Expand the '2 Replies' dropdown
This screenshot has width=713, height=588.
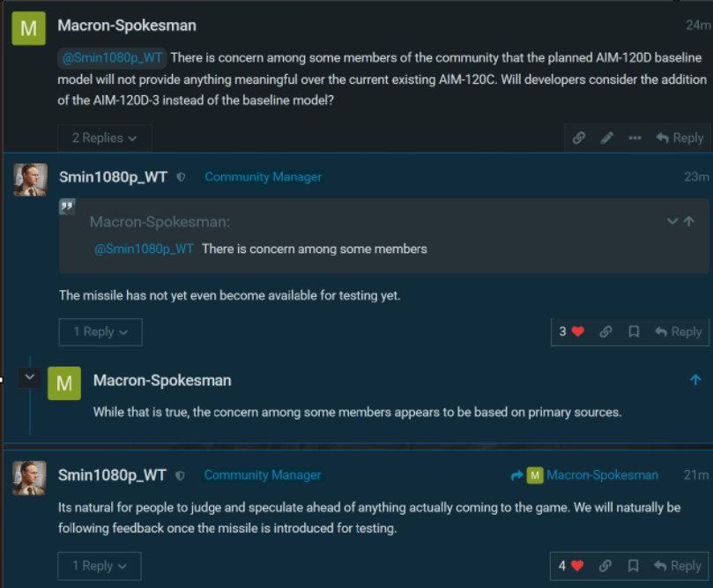click(x=104, y=138)
